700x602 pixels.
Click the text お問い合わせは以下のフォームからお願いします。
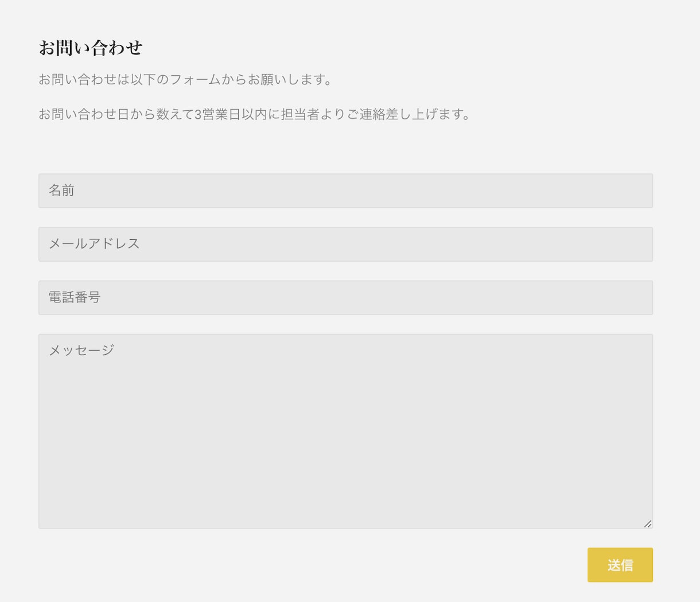(186, 80)
